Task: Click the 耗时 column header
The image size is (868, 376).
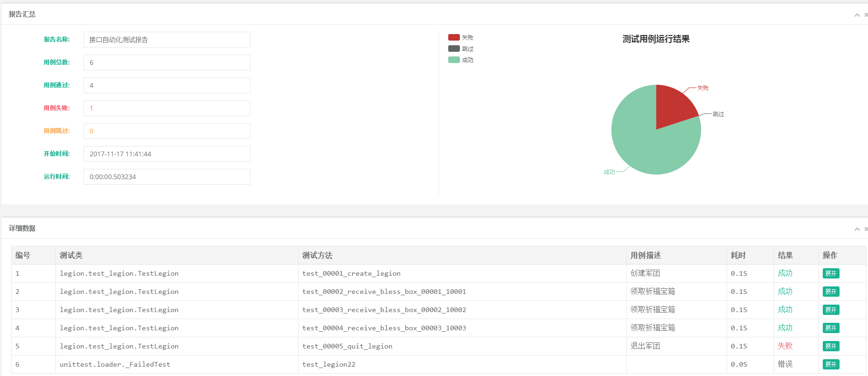Action: point(750,255)
